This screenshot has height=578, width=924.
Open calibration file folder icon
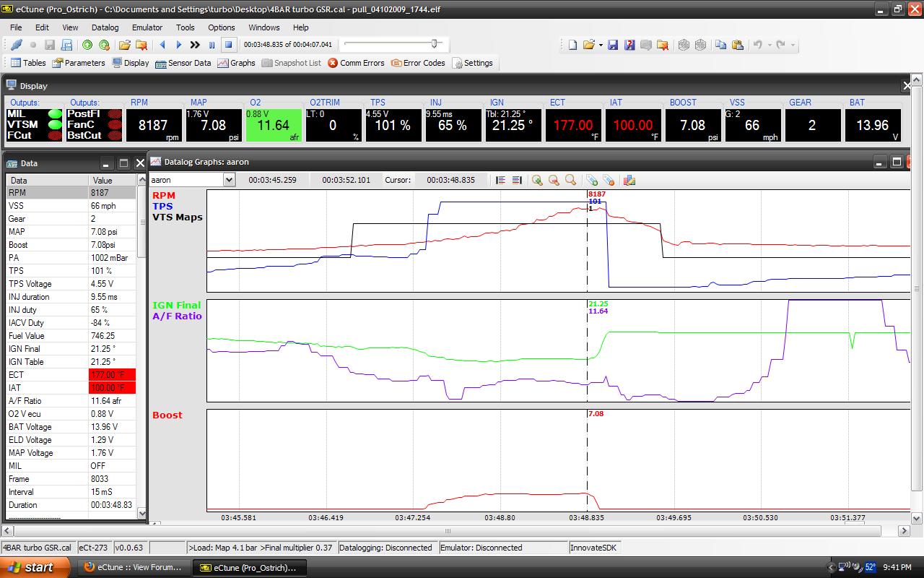pos(589,45)
